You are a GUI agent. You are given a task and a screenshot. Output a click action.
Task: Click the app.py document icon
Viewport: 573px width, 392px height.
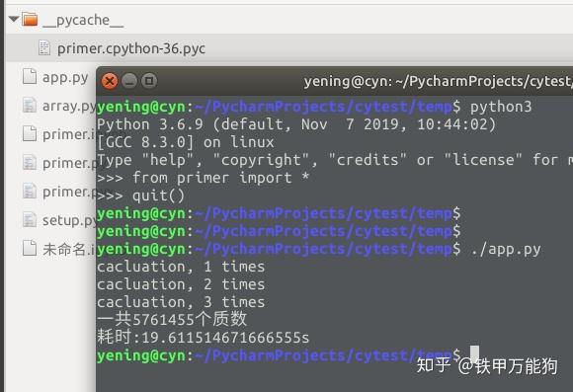pos(30,77)
